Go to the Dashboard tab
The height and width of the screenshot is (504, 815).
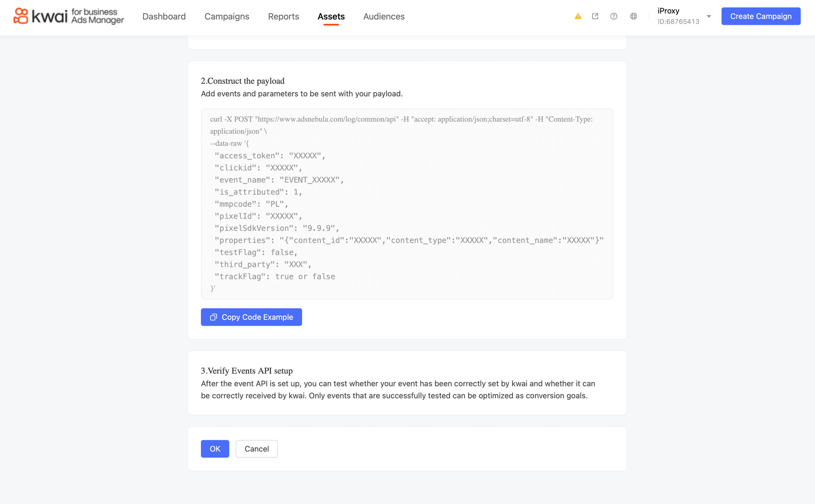pyautogui.click(x=164, y=16)
